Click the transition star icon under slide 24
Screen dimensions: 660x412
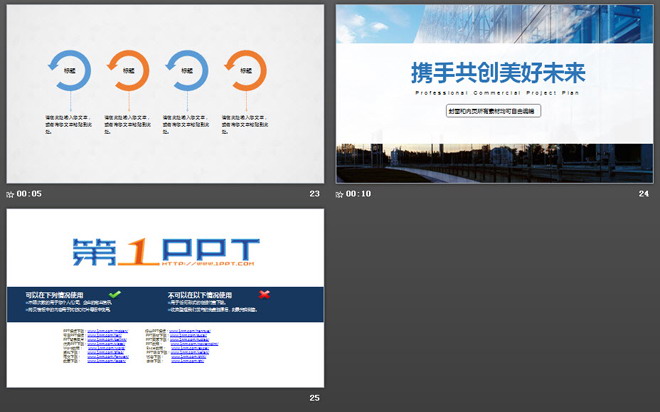coord(339,194)
